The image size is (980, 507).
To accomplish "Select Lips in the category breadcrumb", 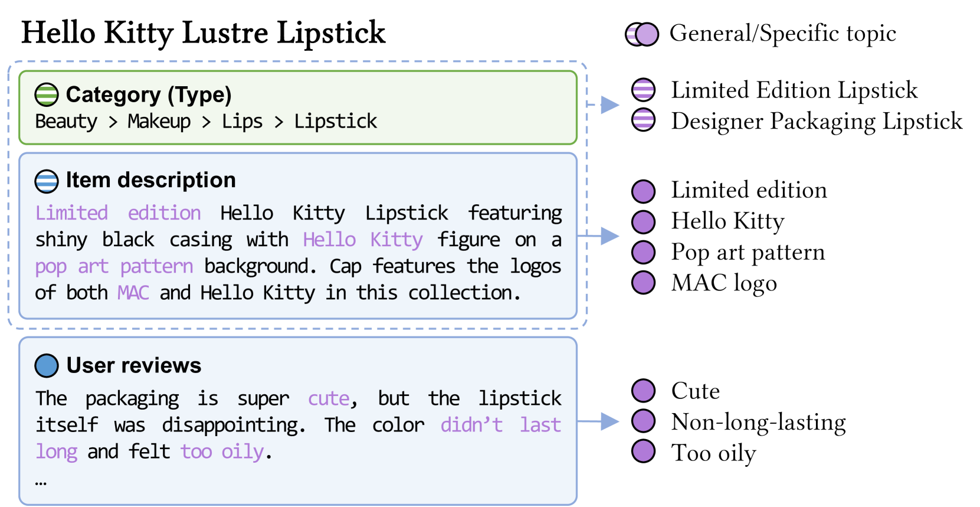I will tap(242, 122).
